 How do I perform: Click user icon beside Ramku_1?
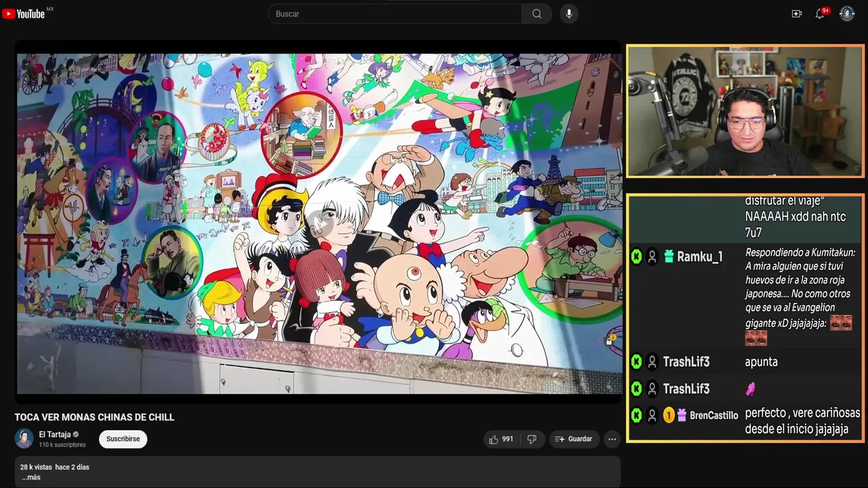point(652,257)
